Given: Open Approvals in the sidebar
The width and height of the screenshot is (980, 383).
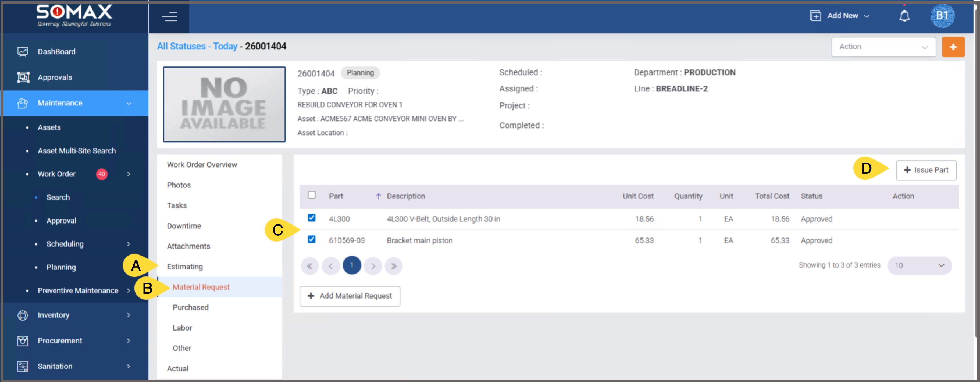Looking at the screenshot, I should click(55, 77).
